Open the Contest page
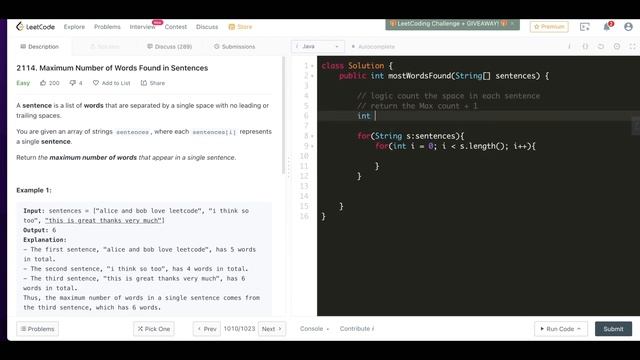 tap(176, 27)
